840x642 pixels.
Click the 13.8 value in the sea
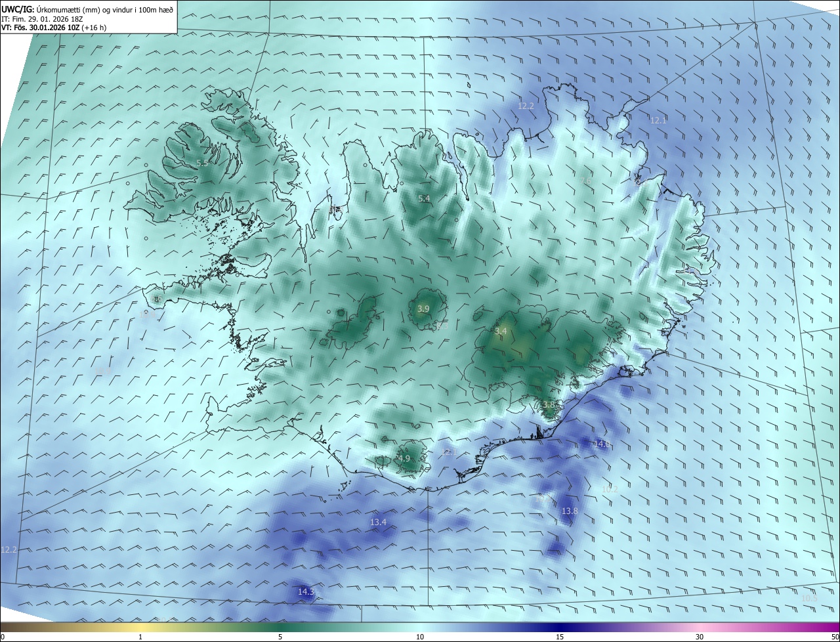[x=570, y=511]
